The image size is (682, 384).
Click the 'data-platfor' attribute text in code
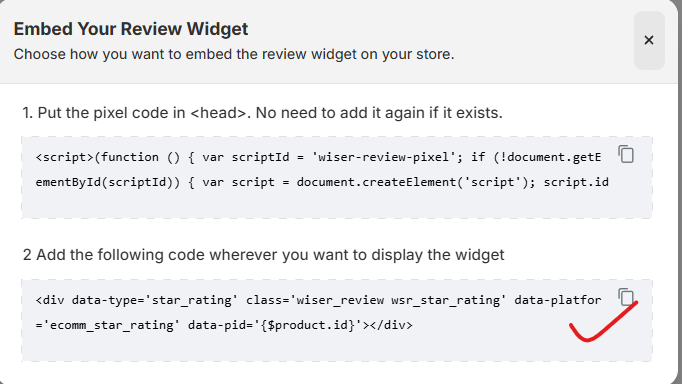(558, 300)
